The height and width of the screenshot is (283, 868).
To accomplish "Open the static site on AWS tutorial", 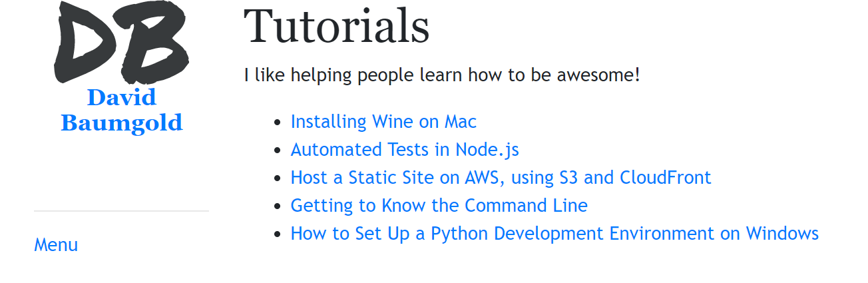I will pos(501,178).
